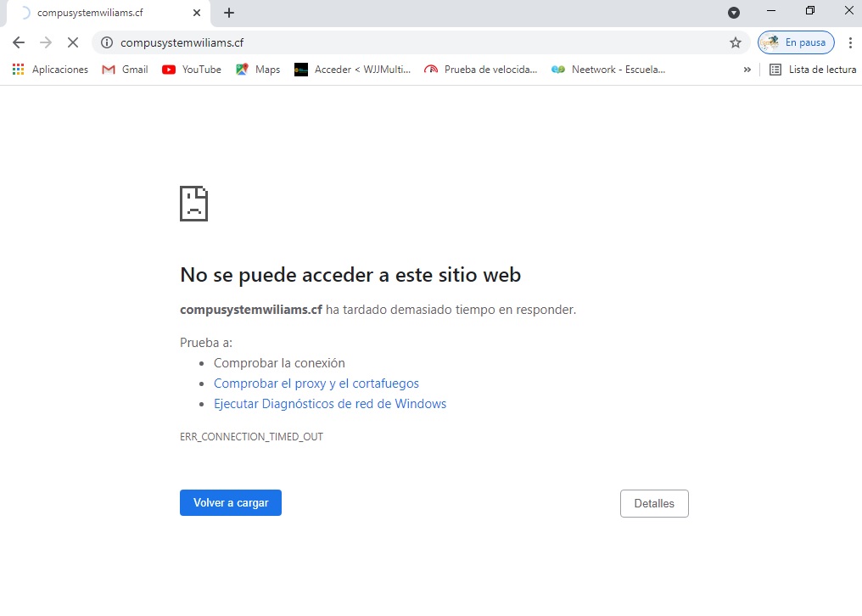
Task: Open the YouTube bookmark
Action: click(x=192, y=70)
